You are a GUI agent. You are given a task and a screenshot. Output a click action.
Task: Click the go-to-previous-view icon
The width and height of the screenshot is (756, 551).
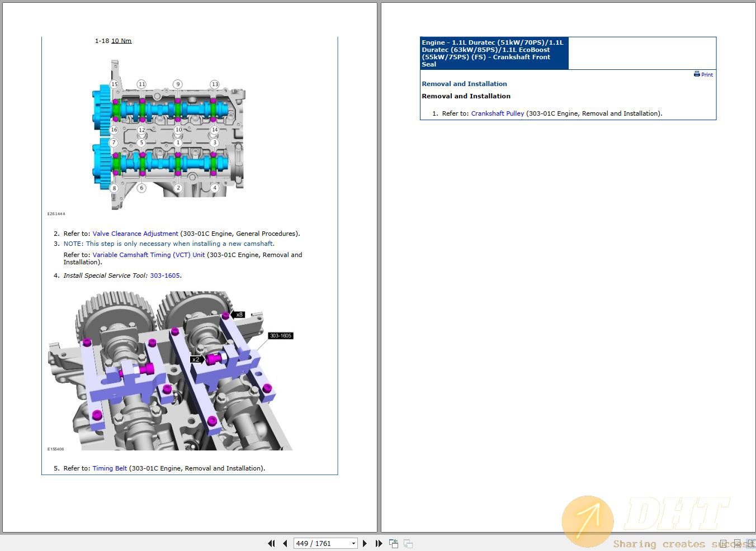click(x=394, y=543)
